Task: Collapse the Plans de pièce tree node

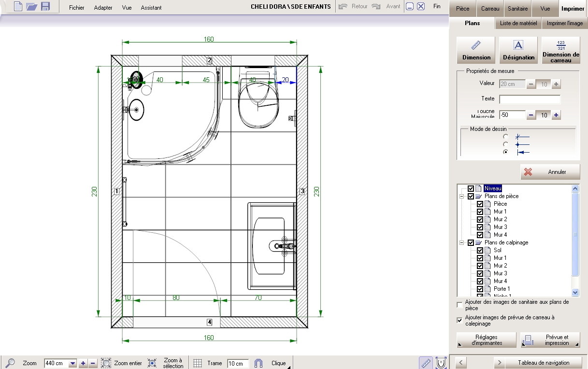Action: click(x=461, y=196)
